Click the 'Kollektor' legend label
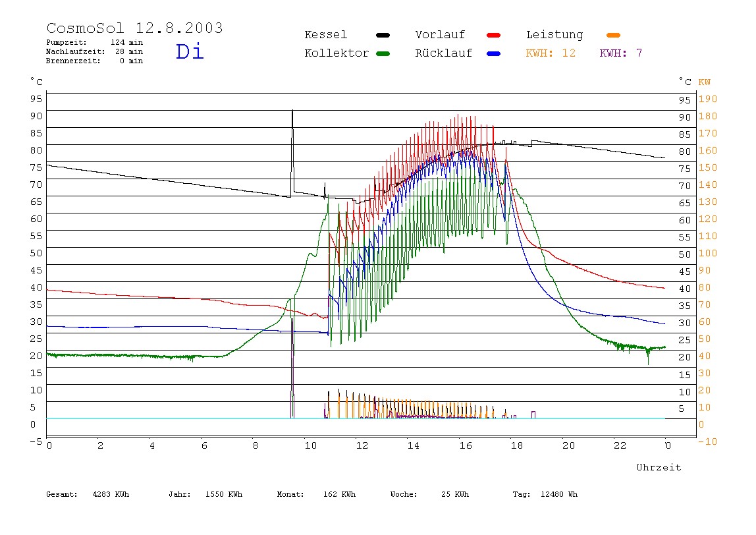Screen dimensions: 756x535 click(337, 53)
